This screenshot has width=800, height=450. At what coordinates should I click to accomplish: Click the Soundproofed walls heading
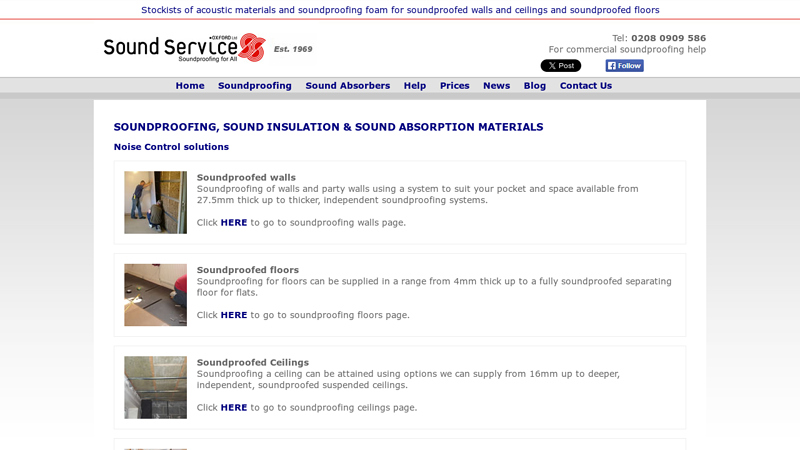click(x=246, y=178)
